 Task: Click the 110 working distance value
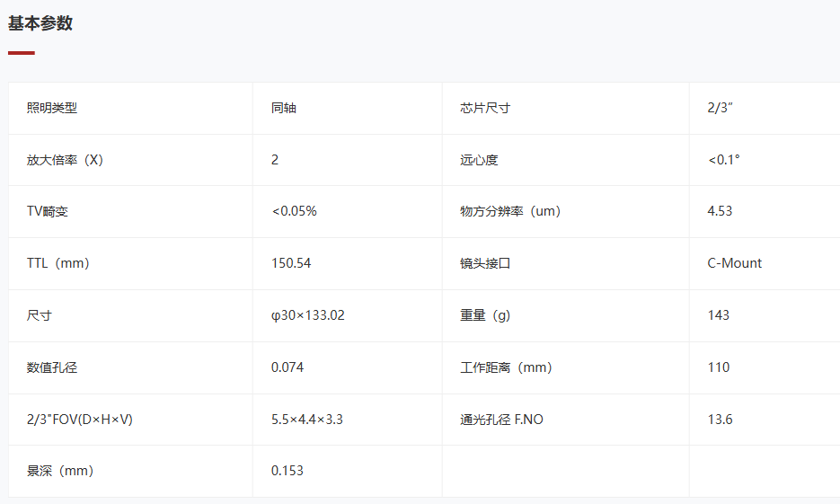pos(719,367)
